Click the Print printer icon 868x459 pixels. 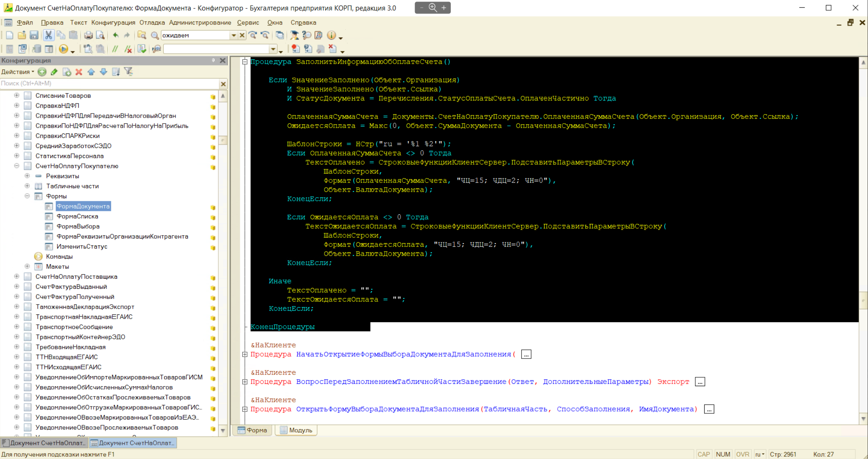pos(88,35)
